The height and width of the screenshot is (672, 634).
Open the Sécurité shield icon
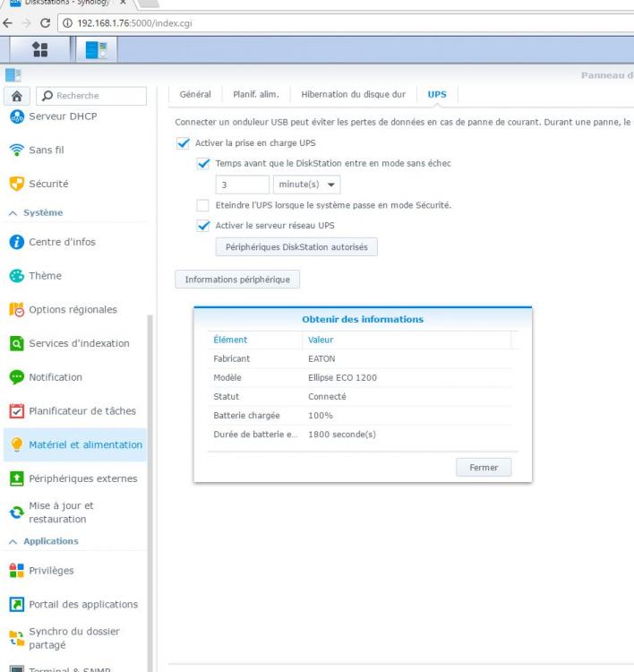(x=17, y=184)
